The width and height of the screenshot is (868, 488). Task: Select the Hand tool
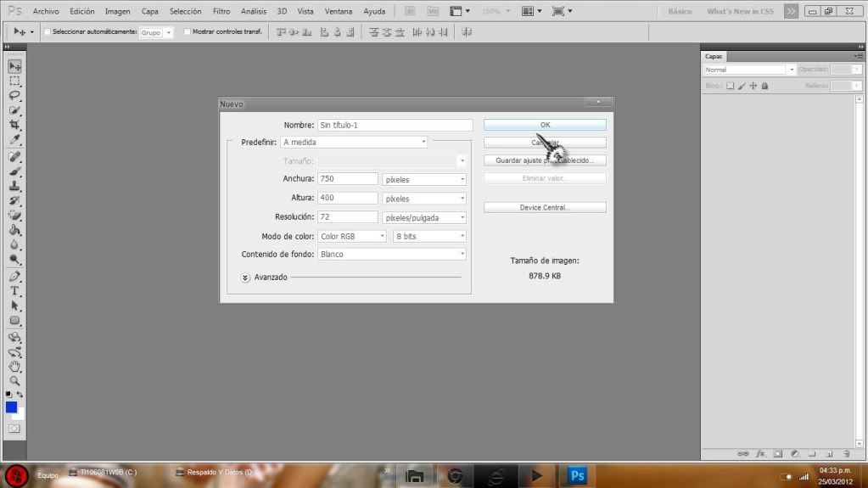14,366
